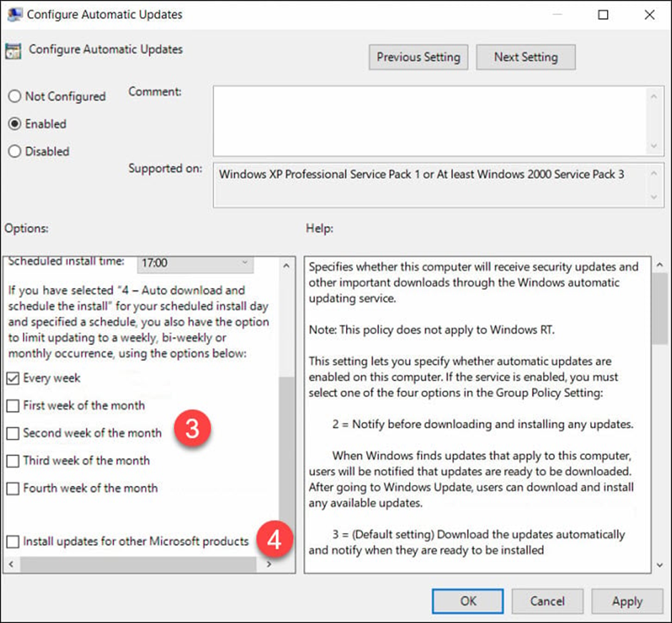
Task: Cancel the dialog without saving
Action: [x=548, y=601]
